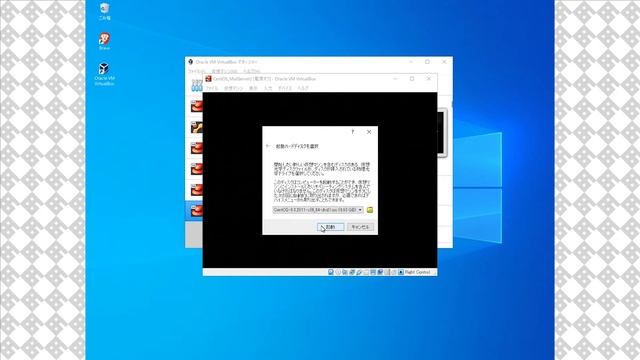Open the Oracle VM VirtualBox desktop shortcut
The width and height of the screenshot is (640, 360).
pos(104,74)
